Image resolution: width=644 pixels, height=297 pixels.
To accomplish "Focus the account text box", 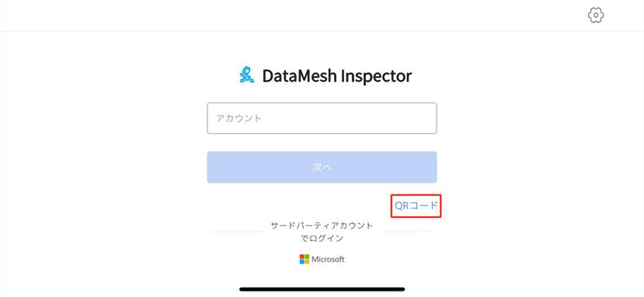I will (322, 118).
